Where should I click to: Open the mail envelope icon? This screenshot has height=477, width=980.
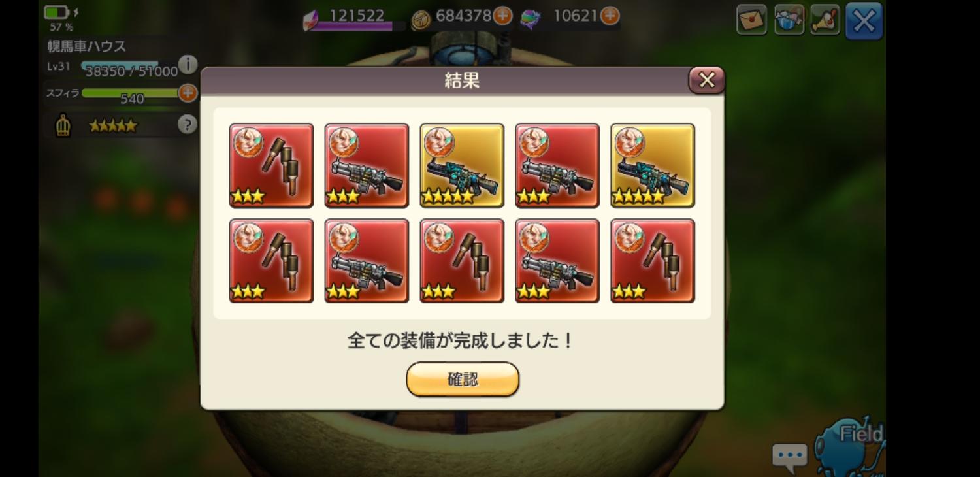pyautogui.click(x=752, y=20)
